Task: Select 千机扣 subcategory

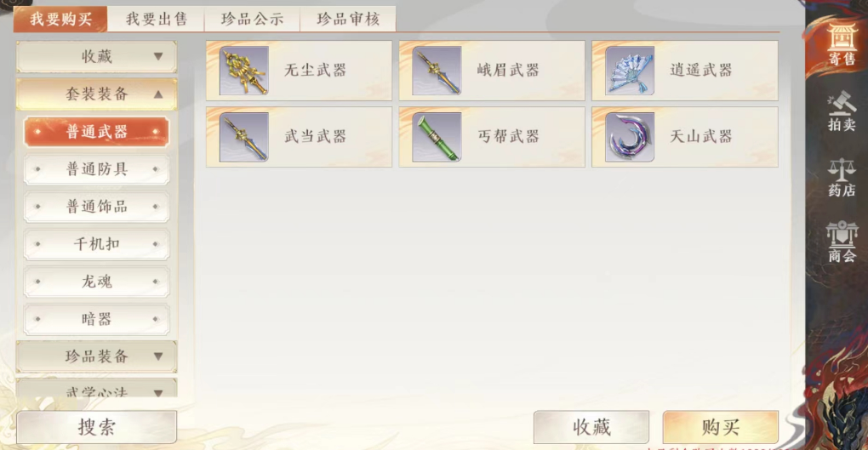Action: (x=97, y=244)
